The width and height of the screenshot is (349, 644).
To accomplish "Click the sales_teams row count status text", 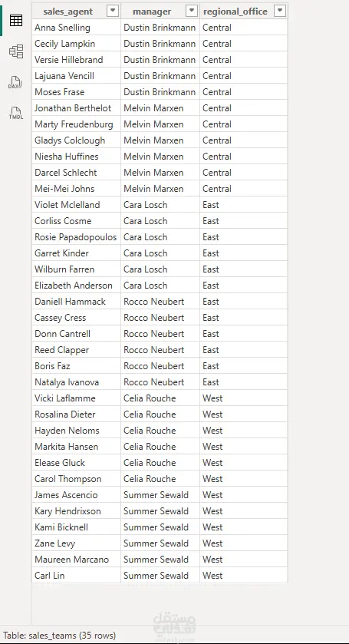I will tap(60, 636).
